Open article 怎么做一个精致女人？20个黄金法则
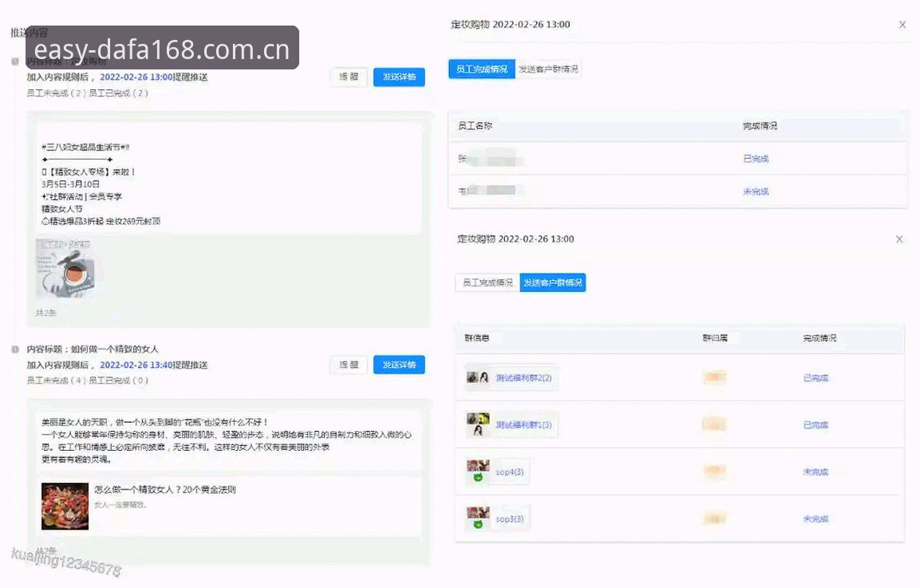 [165, 489]
